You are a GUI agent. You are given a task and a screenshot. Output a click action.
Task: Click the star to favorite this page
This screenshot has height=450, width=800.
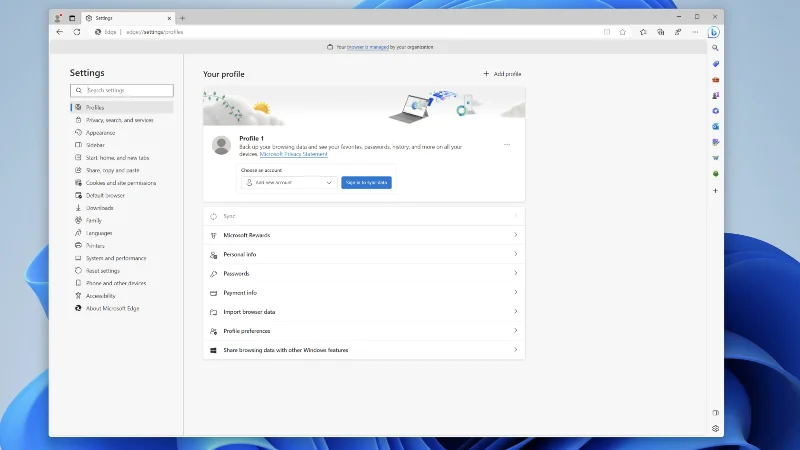click(622, 32)
